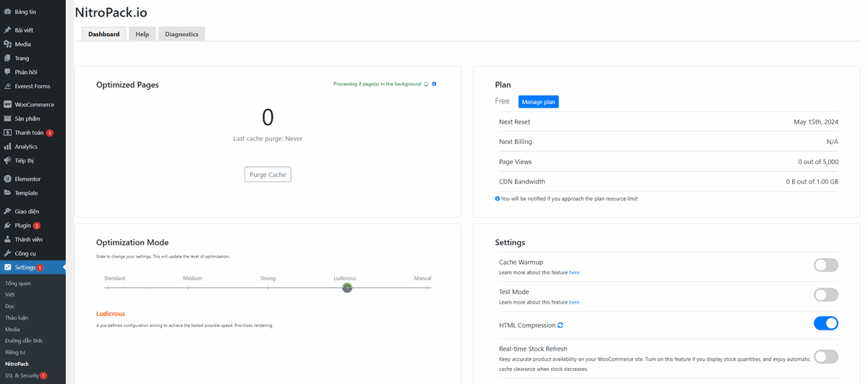Set optimization slider to Strong mark
The image size is (868, 384).
268,288
